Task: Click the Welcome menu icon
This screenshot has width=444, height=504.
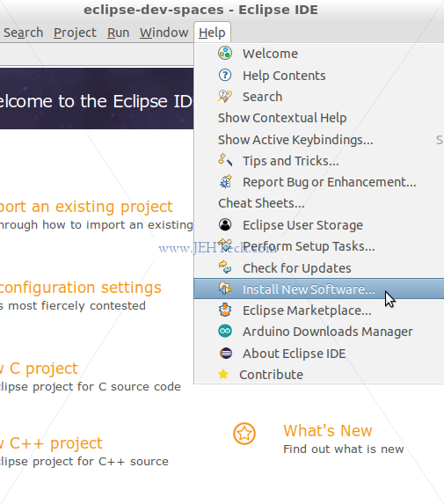Action: [225, 53]
